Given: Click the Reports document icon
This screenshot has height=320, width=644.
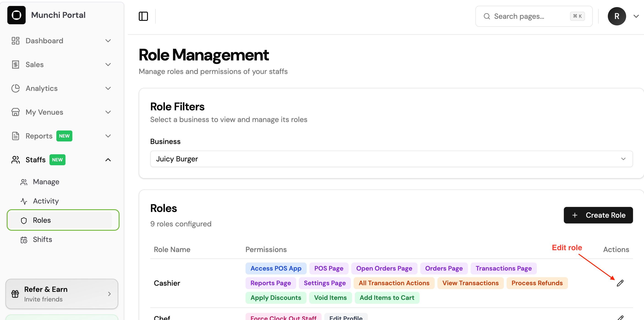Looking at the screenshot, I should pyautogui.click(x=16, y=136).
